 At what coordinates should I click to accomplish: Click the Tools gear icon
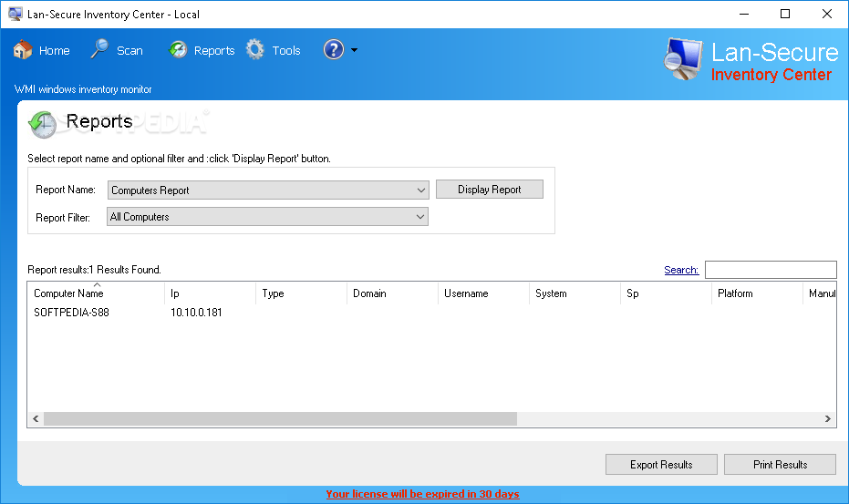tap(255, 50)
